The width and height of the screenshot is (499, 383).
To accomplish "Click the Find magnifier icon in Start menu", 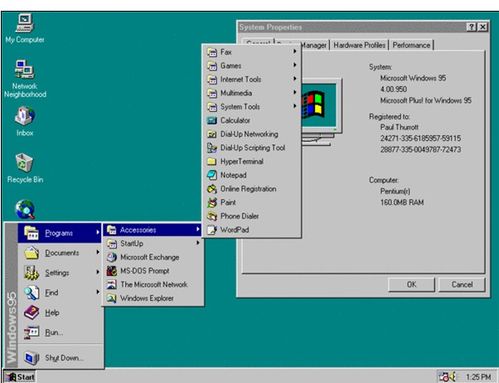I will pos(32,293).
